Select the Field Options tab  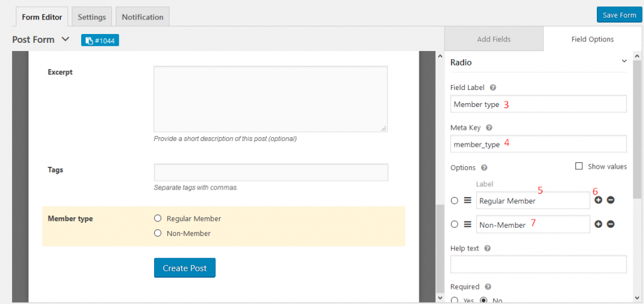592,39
